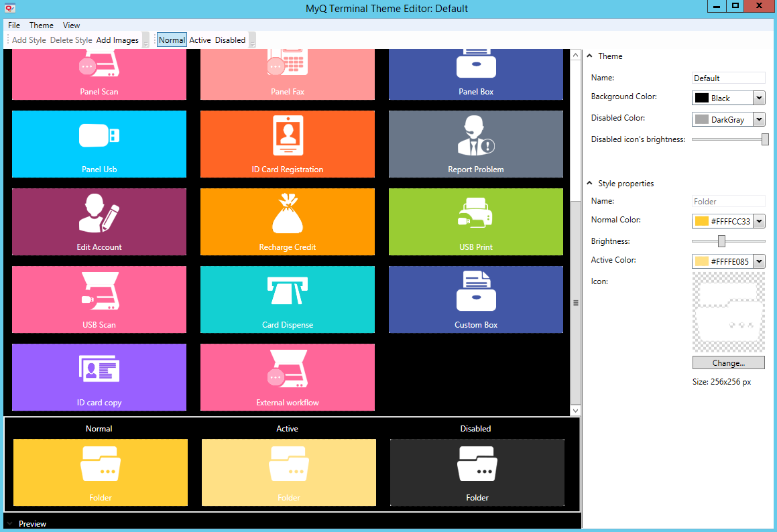Click the Recharge Credit style tile
The width and height of the screenshot is (777, 532).
pos(287,222)
